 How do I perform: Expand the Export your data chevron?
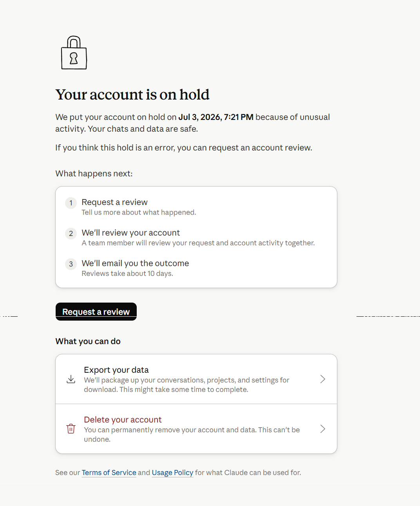323,379
